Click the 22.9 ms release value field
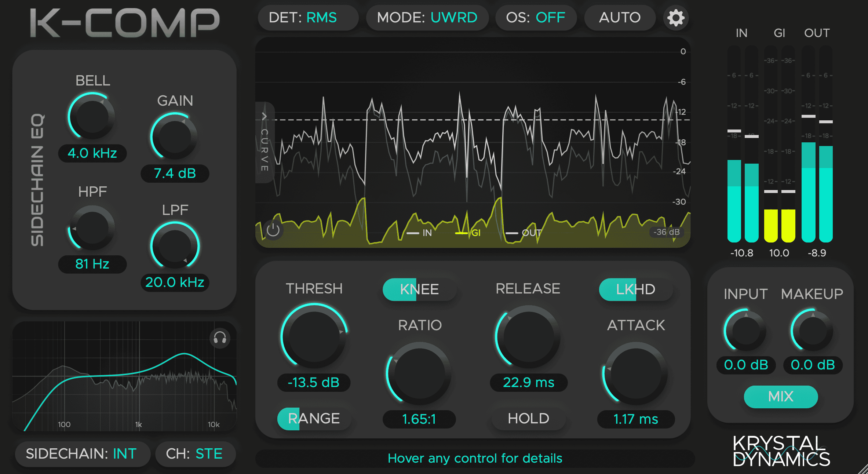The height and width of the screenshot is (474, 868). click(529, 383)
